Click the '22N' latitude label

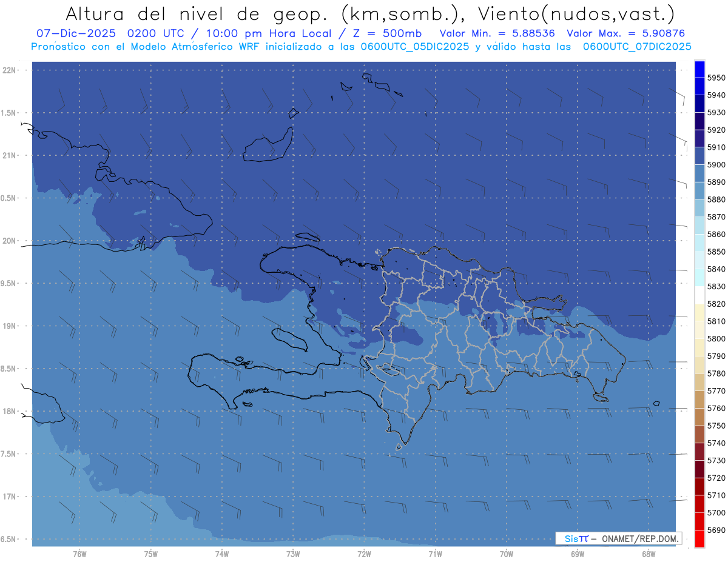click(x=9, y=70)
